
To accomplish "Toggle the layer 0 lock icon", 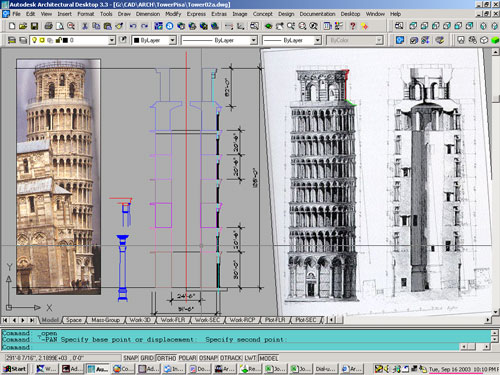I will click(x=58, y=40).
